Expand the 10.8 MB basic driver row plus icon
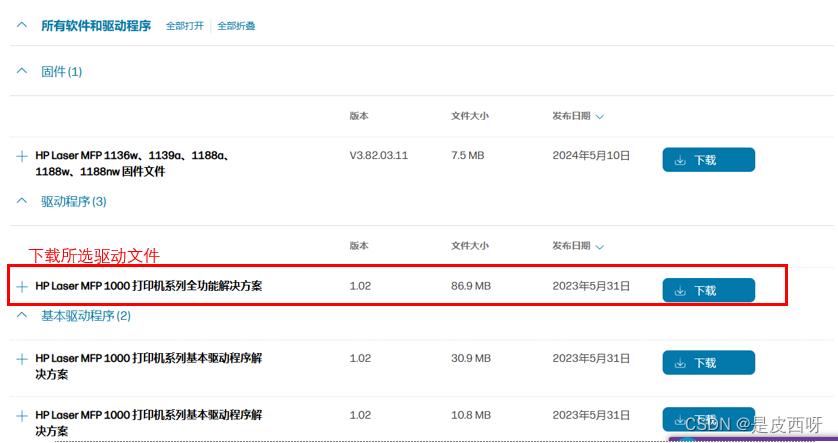 [x=22, y=416]
